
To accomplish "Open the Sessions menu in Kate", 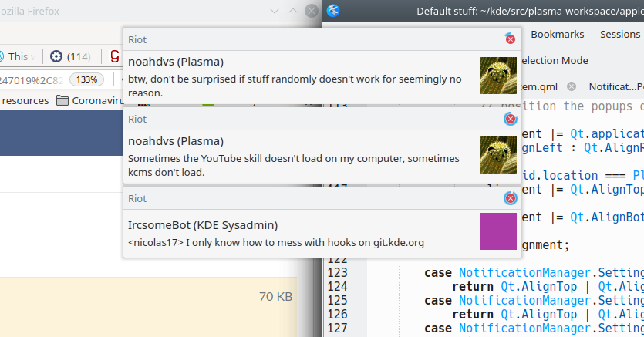I will pos(620,35).
